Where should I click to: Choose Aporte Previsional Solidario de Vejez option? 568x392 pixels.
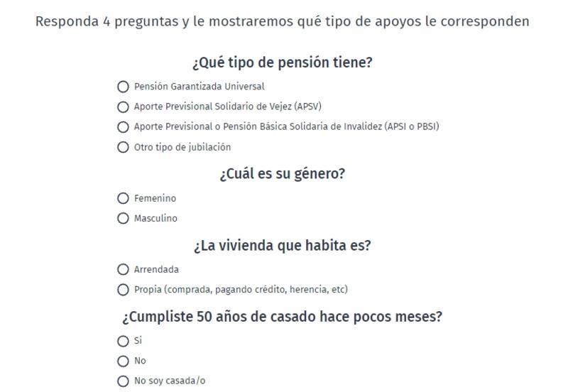124,107
